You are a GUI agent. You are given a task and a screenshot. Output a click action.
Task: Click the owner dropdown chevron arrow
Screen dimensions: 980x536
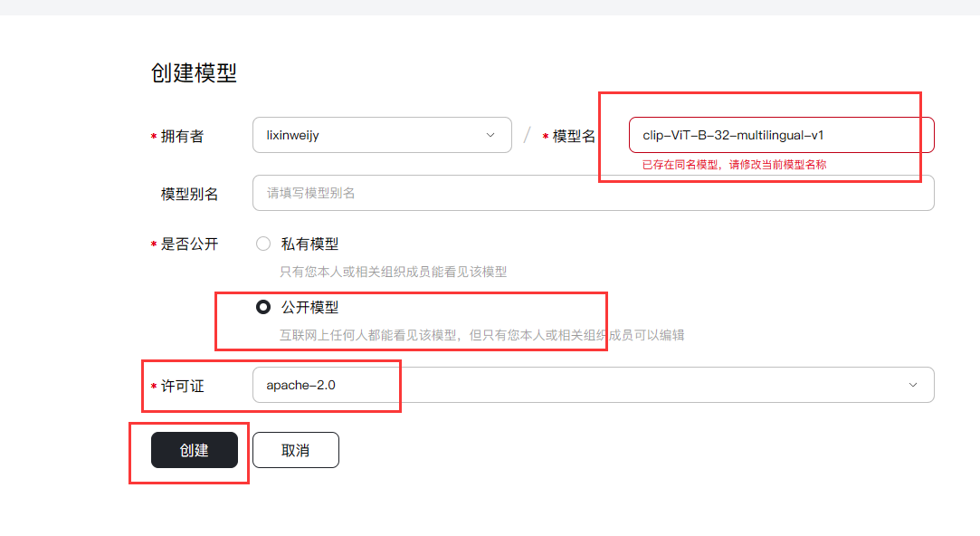[490, 136]
